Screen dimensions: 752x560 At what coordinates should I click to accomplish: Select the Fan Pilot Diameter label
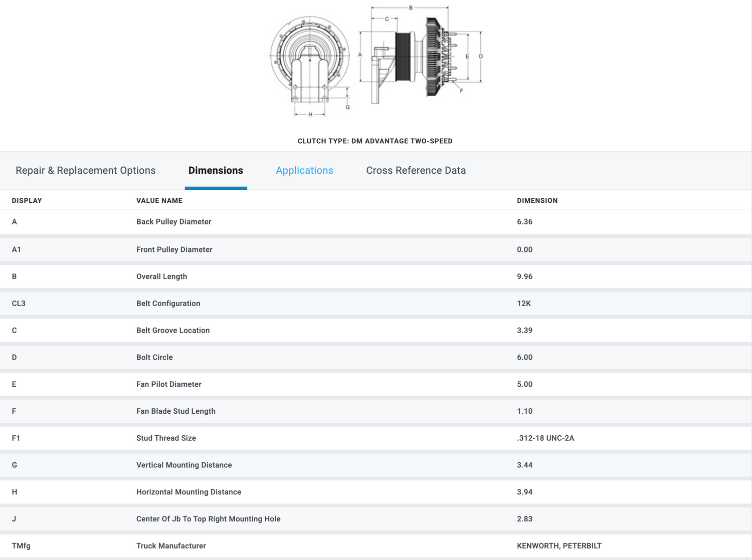(168, 384)
